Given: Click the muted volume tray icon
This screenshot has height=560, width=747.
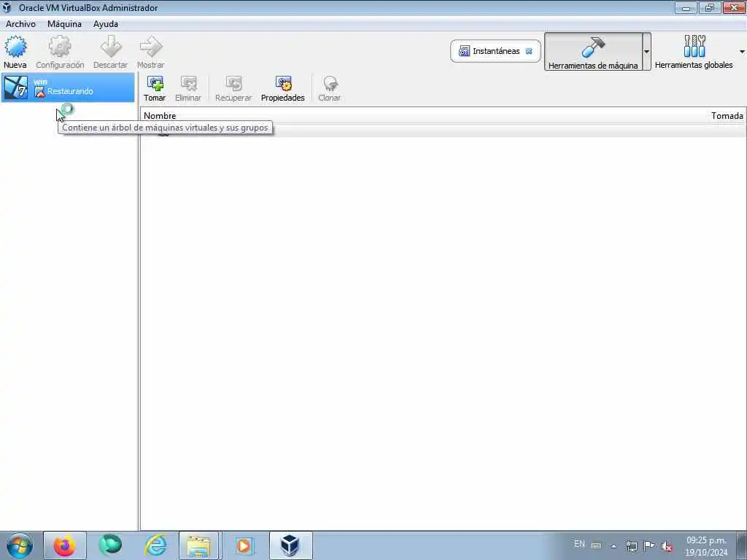Looking at the screenshot, I should 667,546.
